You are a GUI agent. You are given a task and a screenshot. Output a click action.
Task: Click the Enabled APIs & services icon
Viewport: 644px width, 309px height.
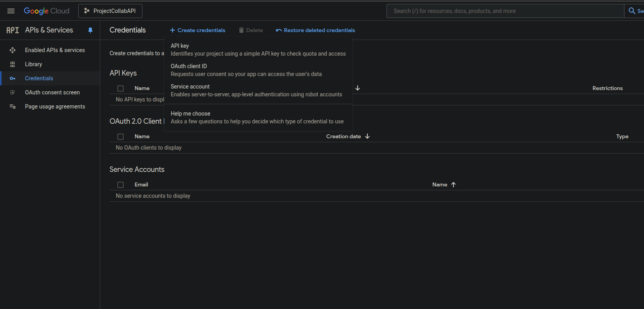tap(13, 50)
